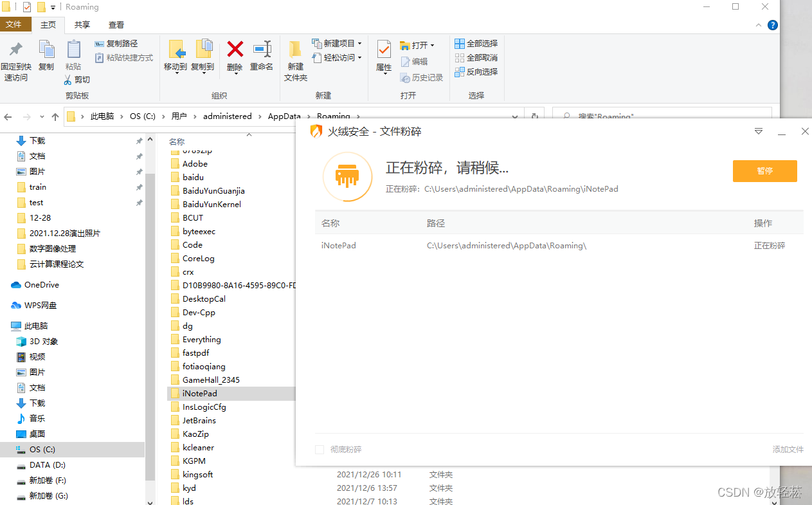Refresh the Explorer address bar

[x=534, y=117]
